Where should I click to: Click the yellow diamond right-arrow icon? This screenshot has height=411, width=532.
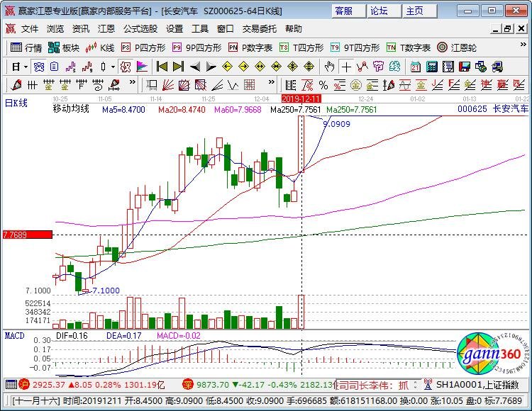coord(243,67)
